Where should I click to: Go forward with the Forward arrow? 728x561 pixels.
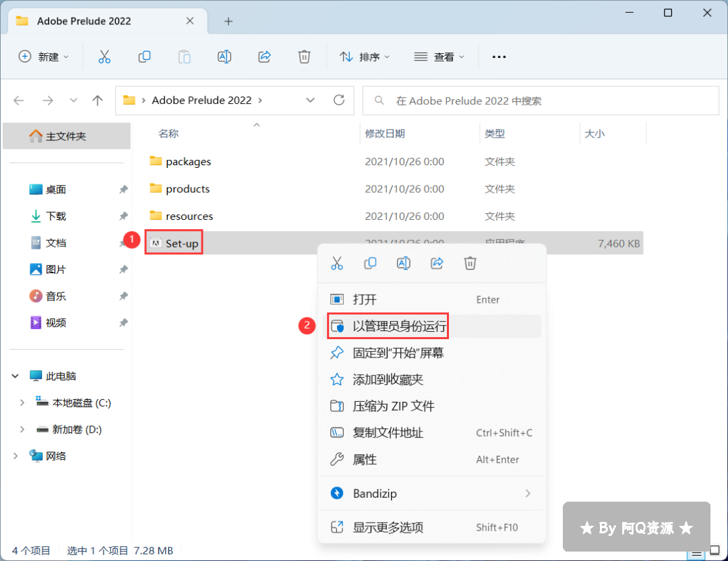click(x=48, y=100)
